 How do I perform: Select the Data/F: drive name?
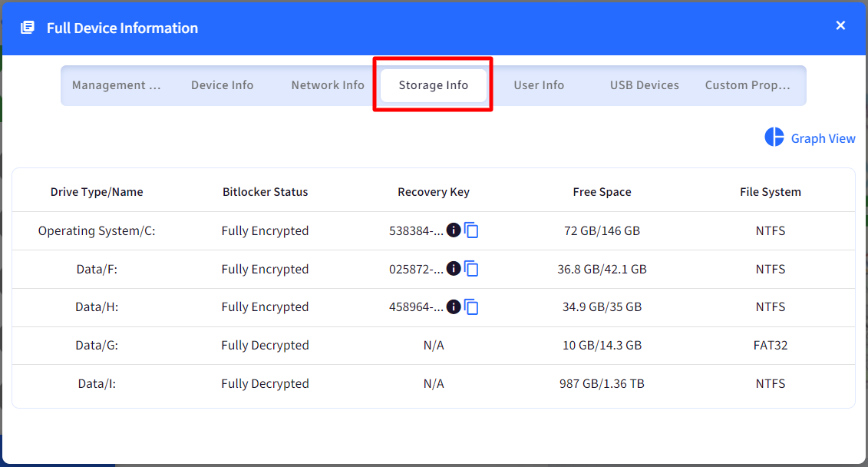(97, 270)
